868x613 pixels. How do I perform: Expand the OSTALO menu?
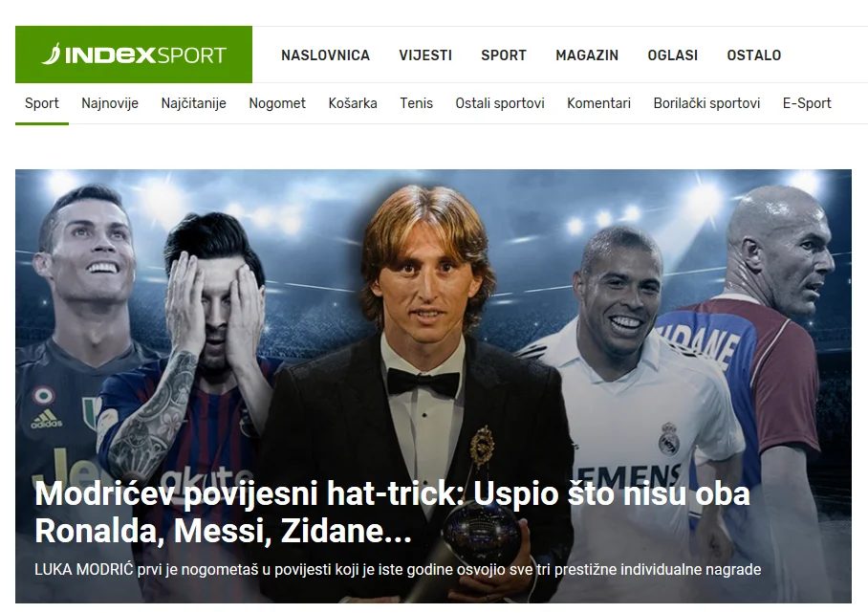(754, 55)
